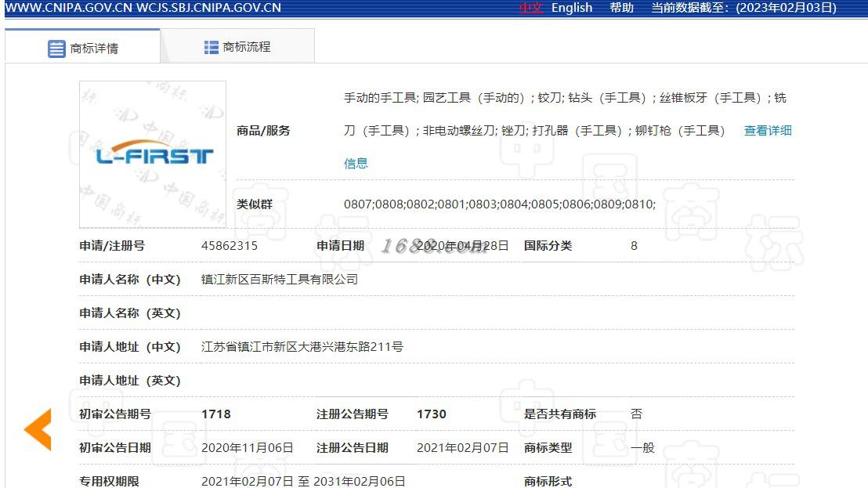Select registration number 45862315
The image size is (868, 488).
(x=230, y=246)
